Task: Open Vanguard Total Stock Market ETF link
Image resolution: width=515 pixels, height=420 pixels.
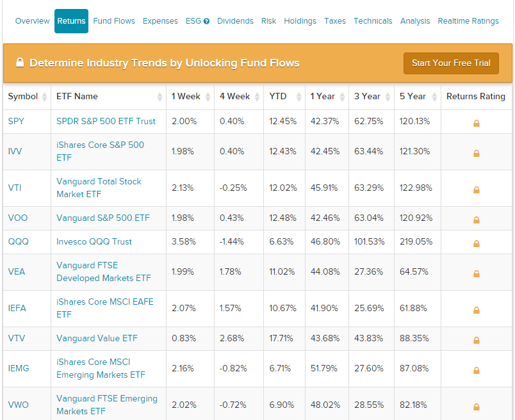Action: click(99, 188)
